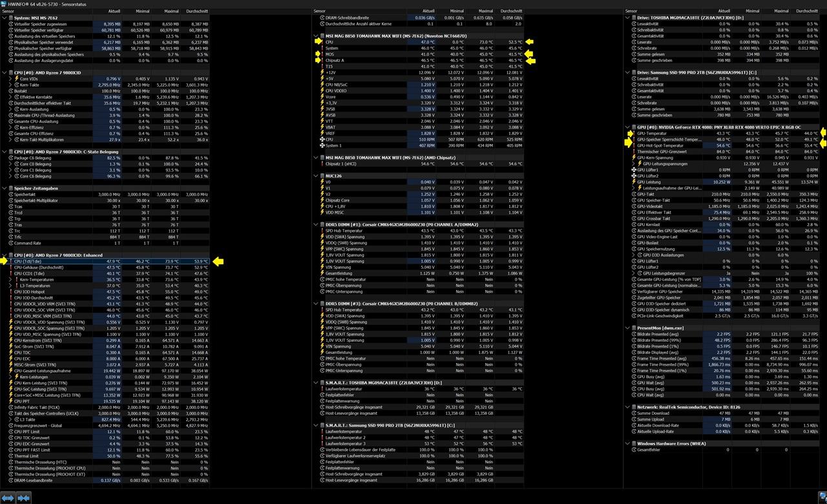Expand the GPU-Leitungsspannungen row
827x504 pixels.
[633, 163]
